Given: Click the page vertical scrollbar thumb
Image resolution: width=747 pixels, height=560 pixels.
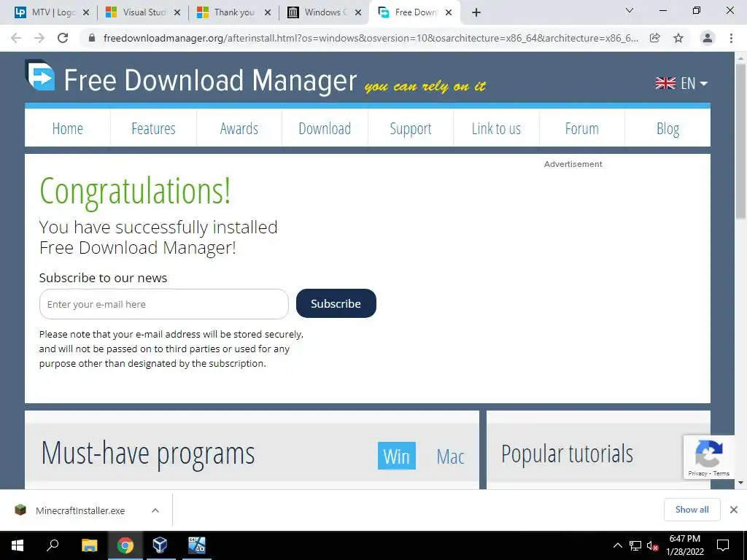Looking at the screenshot, I should (x=741, y=141).
